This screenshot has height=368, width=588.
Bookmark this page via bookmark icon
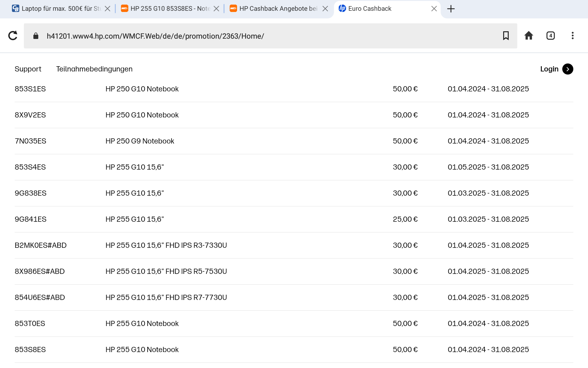(506, 36)
